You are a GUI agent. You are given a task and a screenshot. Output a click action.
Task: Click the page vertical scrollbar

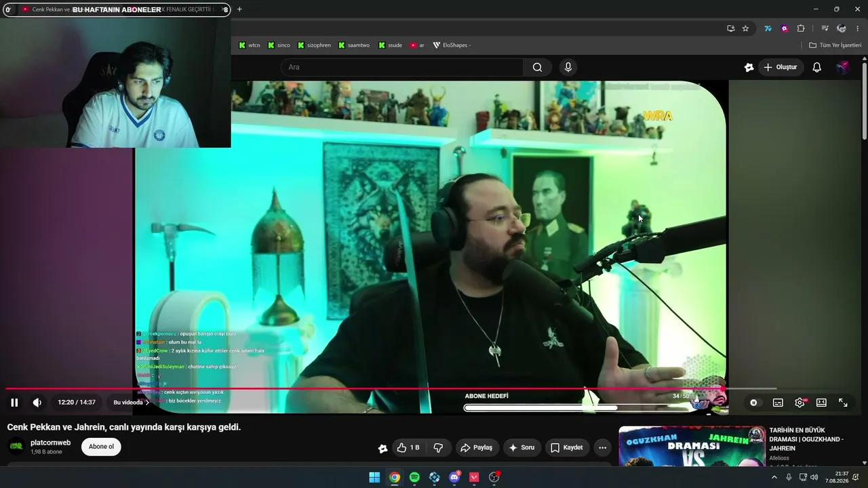click(x=865, y=102)
